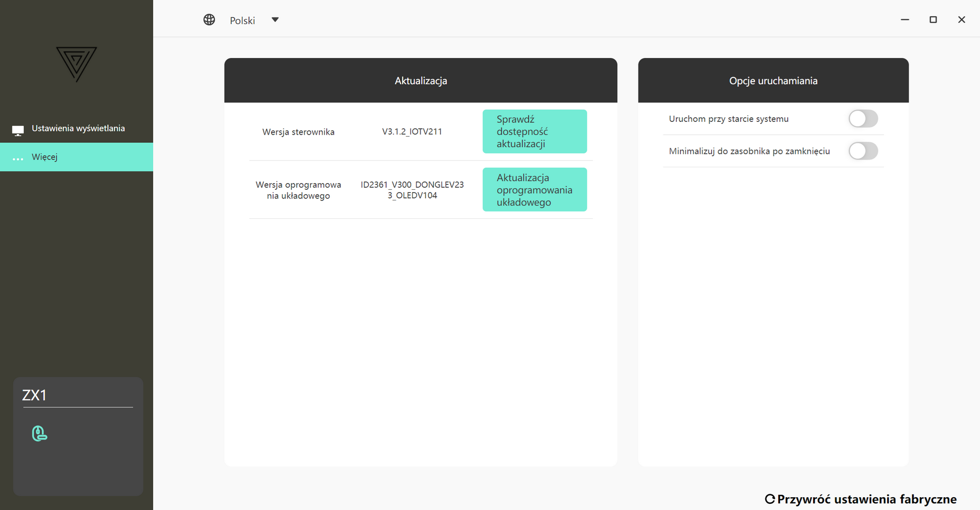This screenshot has width=980, height=510.
Task: Click the monitor icon for display settings
Action: click(18, 131)
